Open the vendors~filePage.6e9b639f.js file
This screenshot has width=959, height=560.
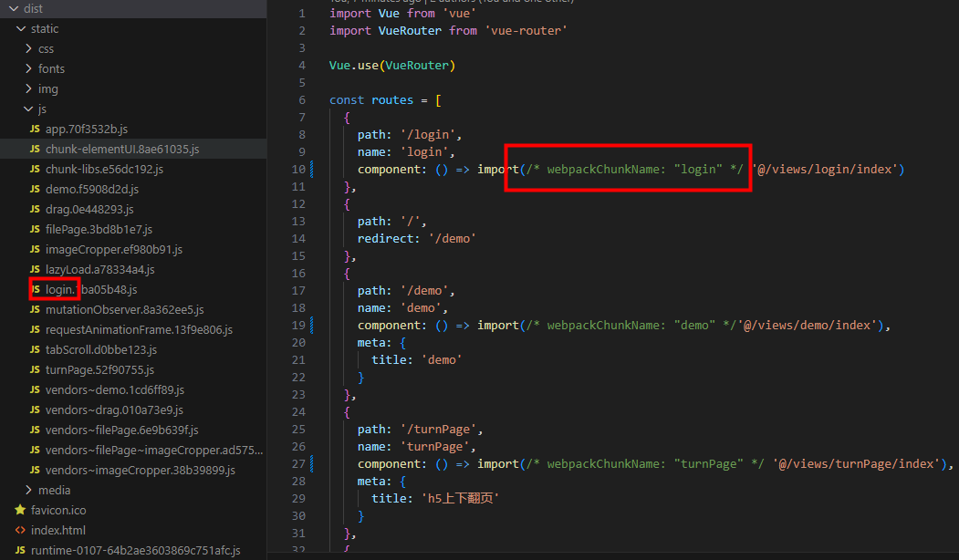tap(121, 430)
